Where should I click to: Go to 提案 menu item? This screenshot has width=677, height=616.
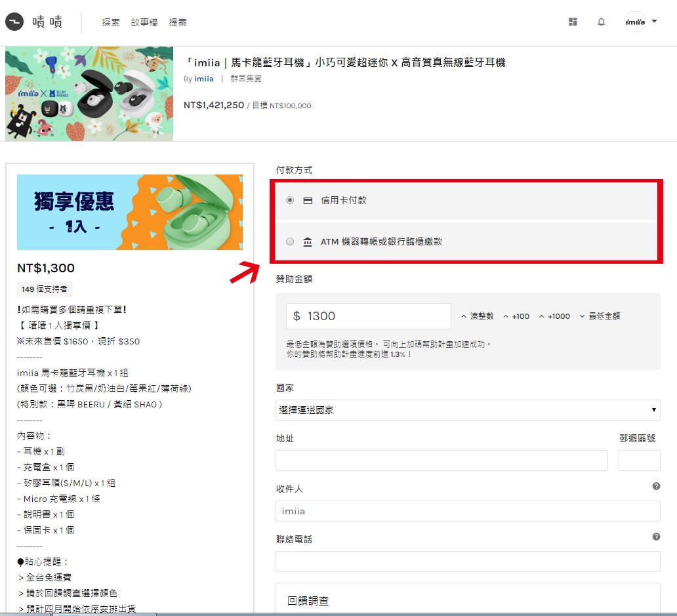pos(178,22)
